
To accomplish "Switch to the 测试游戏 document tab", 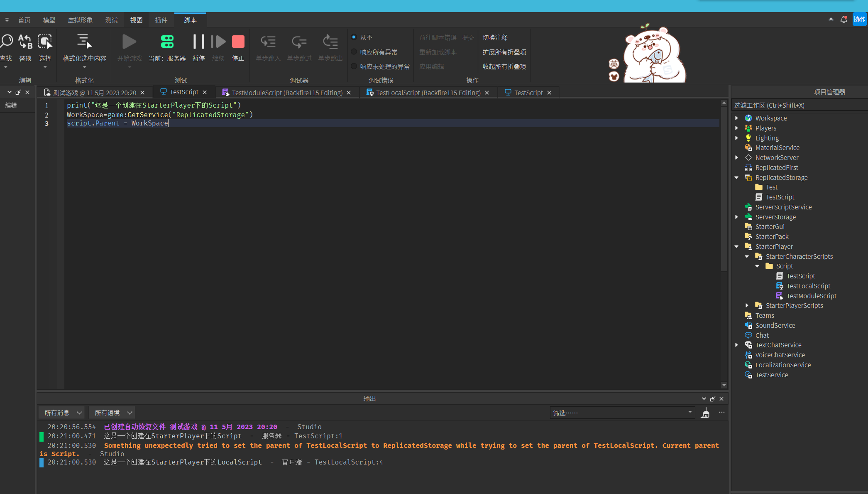I will pyautogui.click(x=94, y=93).
